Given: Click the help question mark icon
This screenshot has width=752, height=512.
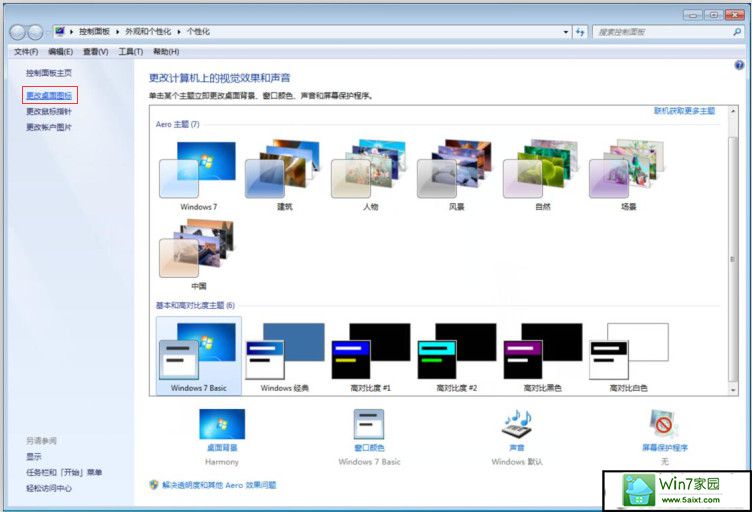Looking at the screenshot, I should [739, 66].
